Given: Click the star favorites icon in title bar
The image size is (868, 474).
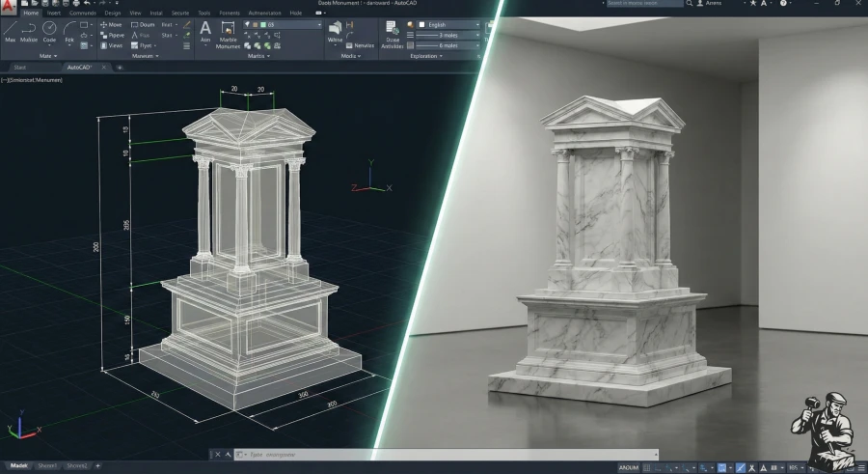Looking at the screenshot, I should pyautogui.click(x=753, y=3).
